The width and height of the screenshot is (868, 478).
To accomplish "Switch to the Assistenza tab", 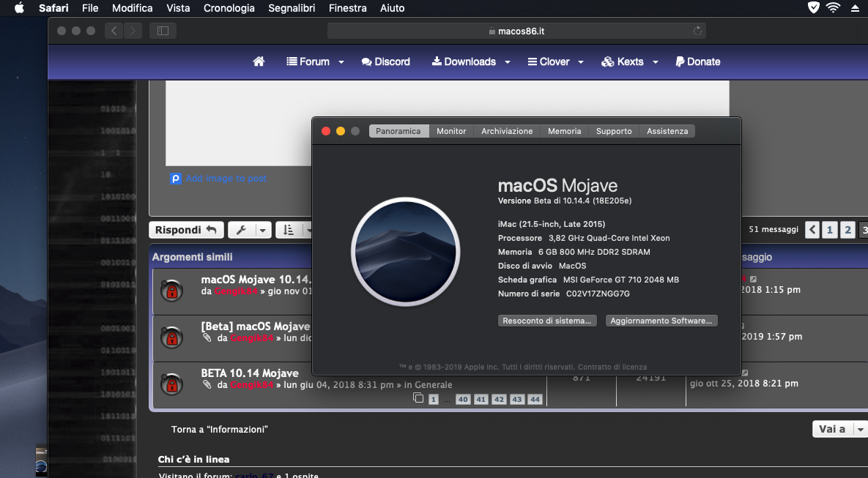I will 667,131.
